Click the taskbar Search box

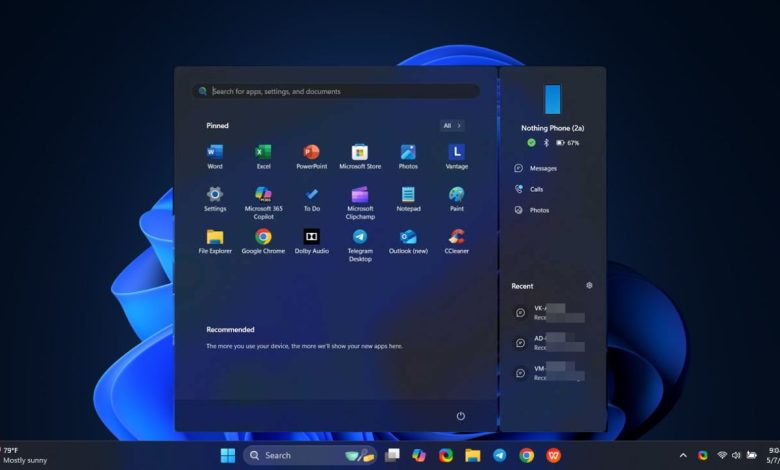pos(310,455)
